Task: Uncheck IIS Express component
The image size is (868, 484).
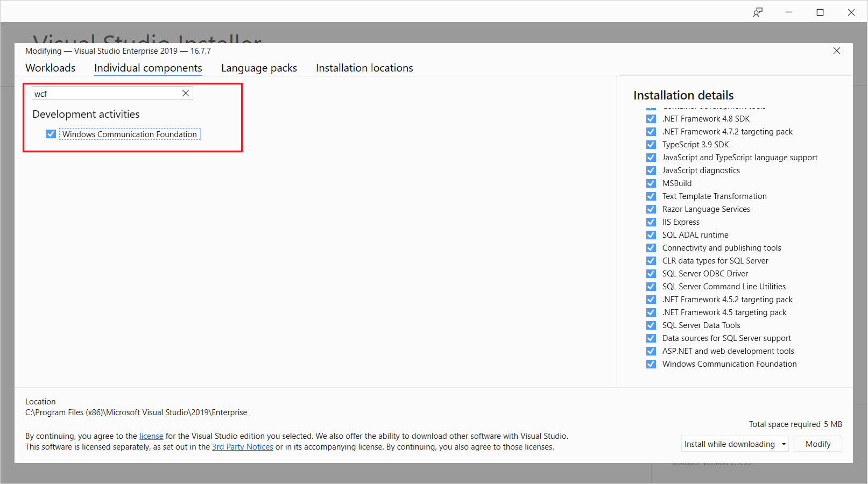Action: coord(651,222)
